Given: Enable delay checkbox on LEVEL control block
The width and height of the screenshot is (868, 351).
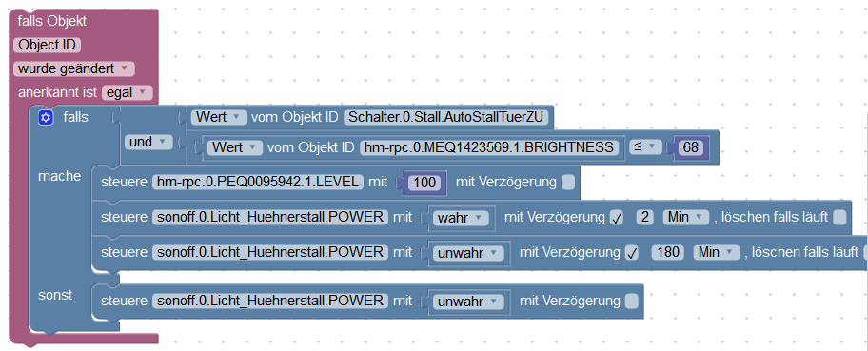Looking at the screenshot, I should tap(568, 182).
